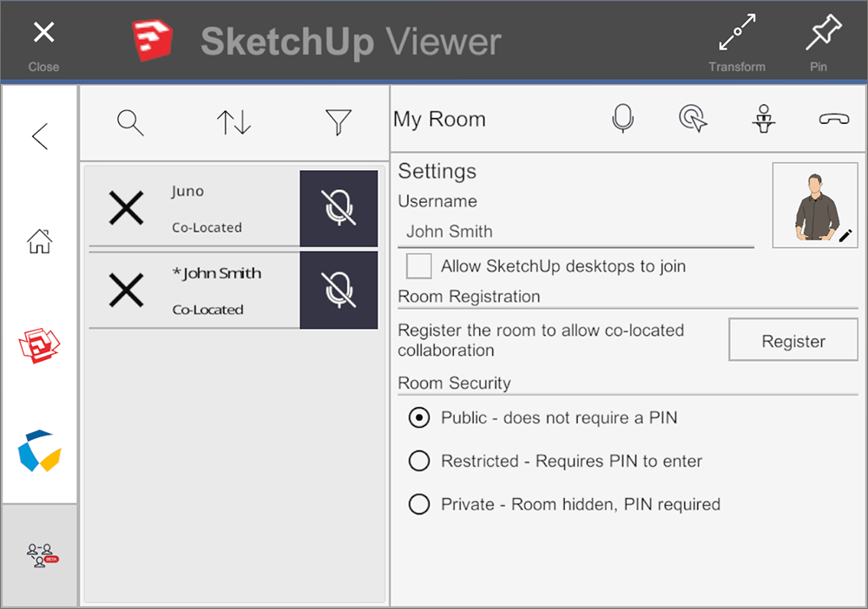868x609 pixels.
Task: Click the Room Security heading
Action: (x=454, y=383)
